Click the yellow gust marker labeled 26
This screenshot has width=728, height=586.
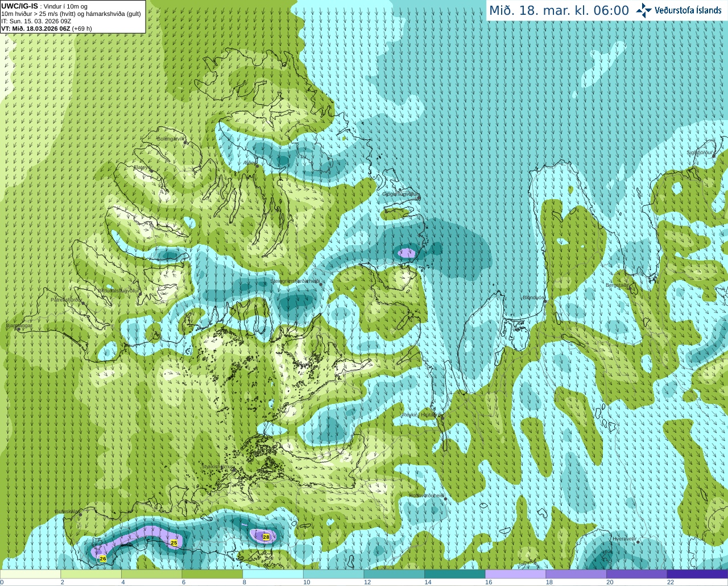point(103,559)
